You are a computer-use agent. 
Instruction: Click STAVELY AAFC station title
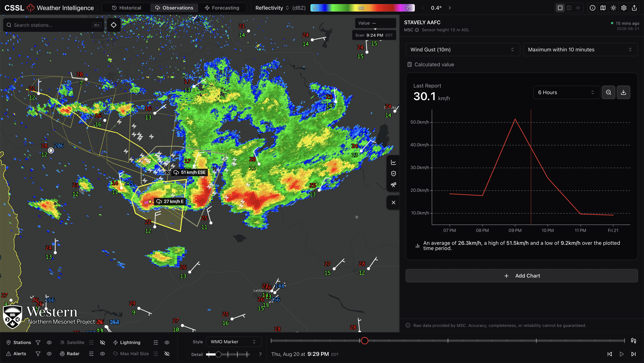click(x=422, y=23)
